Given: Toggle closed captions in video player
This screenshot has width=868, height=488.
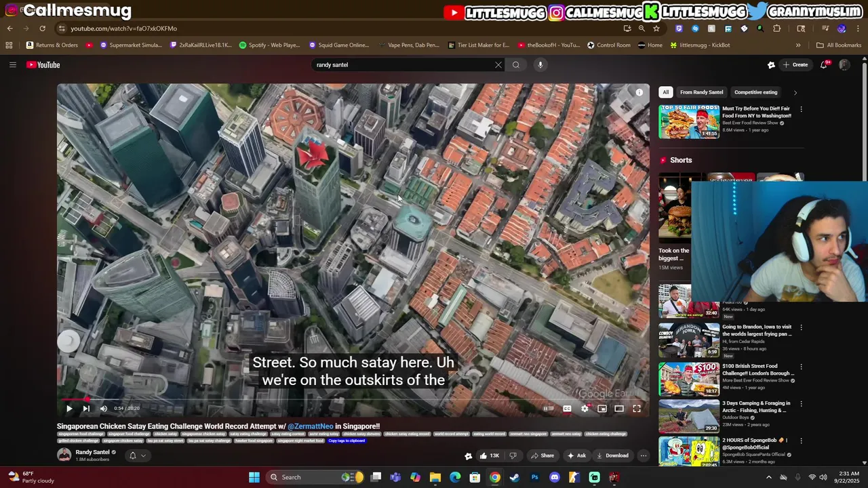Looking at the screenshot, I should pos(567,409).
